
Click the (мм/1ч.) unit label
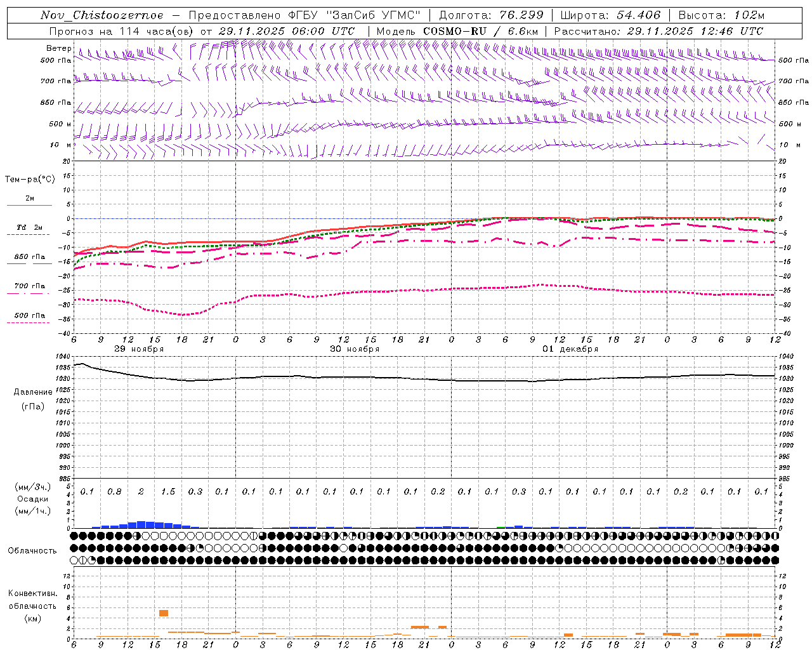pos(33,511)
